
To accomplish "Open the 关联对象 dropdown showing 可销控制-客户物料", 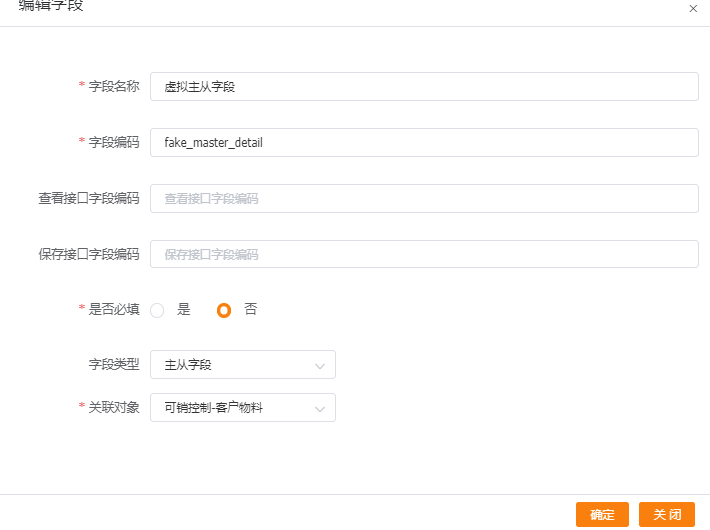I will click(243, 408).
